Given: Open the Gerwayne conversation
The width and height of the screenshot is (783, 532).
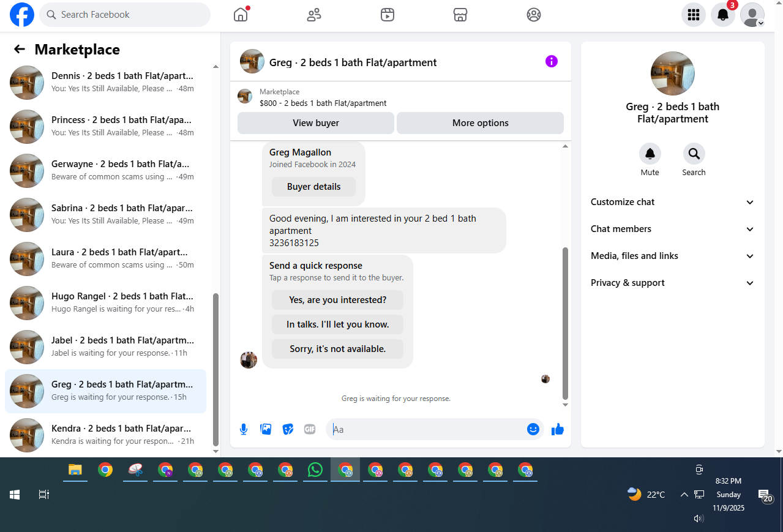Looking at the screenshot, I should (105, 171).
